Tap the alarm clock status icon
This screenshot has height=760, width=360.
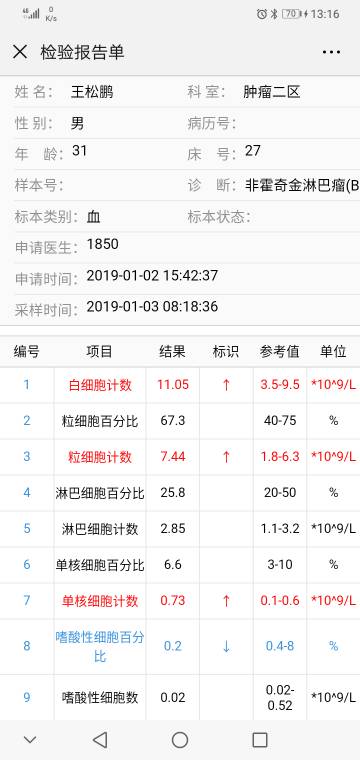tap(262, 14)
